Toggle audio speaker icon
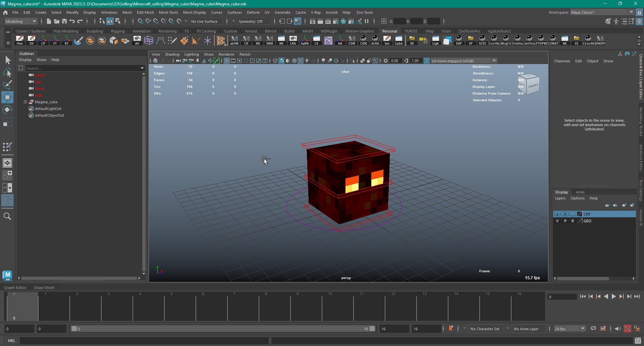The height and width of the screenshot is (346, 644). pyautogui.click(x=618, y=329)
